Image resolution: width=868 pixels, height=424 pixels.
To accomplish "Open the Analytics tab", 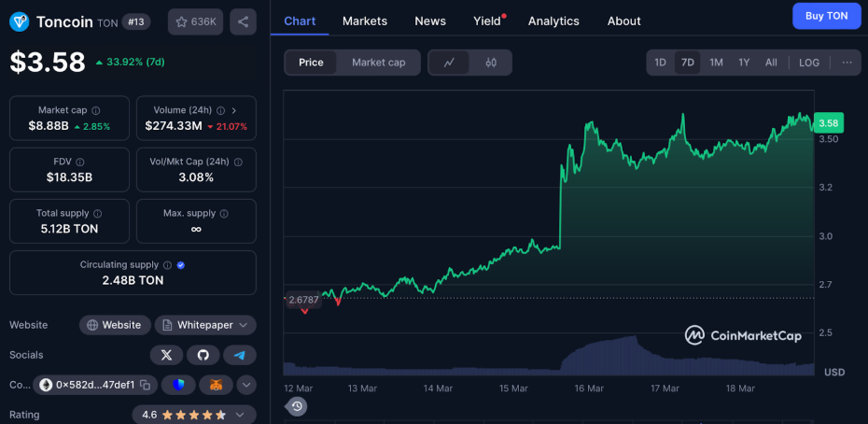I will pyautogui.click(x=553, y=21).
